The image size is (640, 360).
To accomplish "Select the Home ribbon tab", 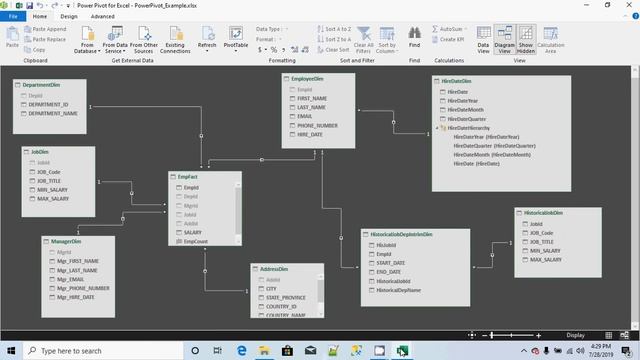I will [40, 16].
